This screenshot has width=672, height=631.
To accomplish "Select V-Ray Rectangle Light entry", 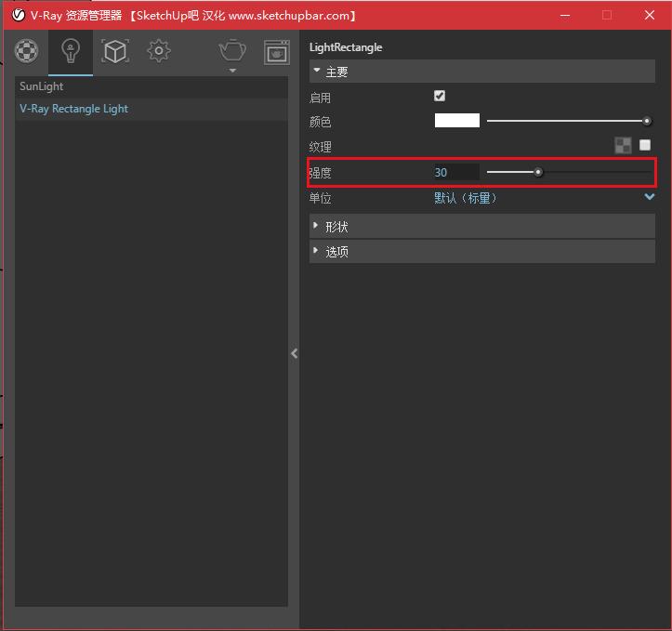I will [x=152, y=109].
